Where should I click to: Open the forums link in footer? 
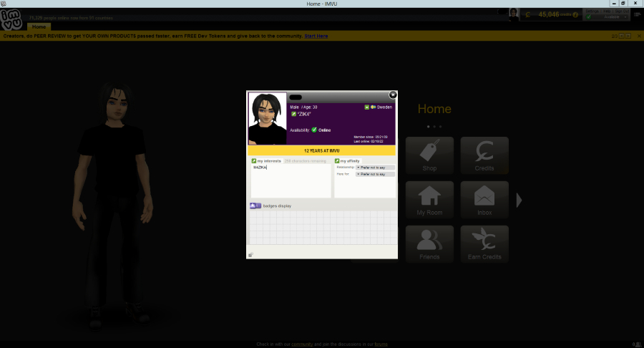[x=381, y=344]
